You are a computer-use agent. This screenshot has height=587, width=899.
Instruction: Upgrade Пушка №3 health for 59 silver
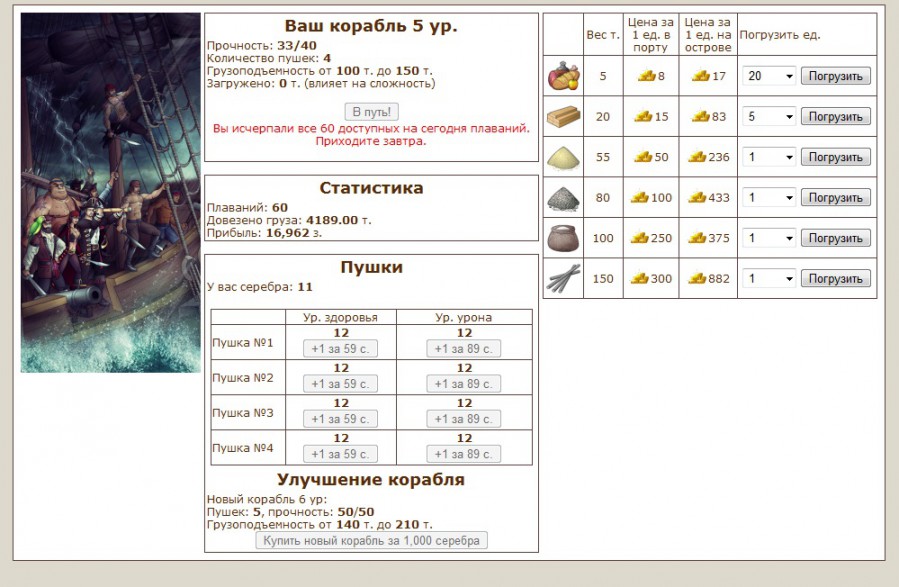pyautogui.click(x=341, y=419)
